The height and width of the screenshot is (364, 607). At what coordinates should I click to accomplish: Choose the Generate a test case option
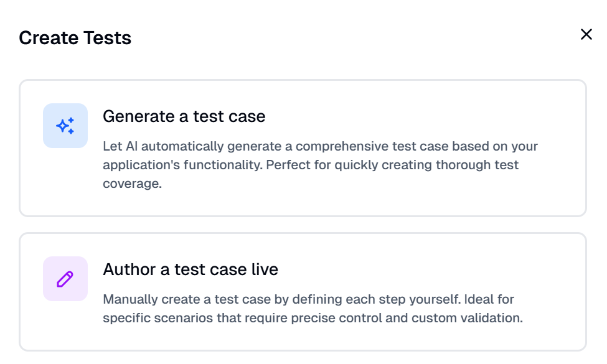(303, 146)
